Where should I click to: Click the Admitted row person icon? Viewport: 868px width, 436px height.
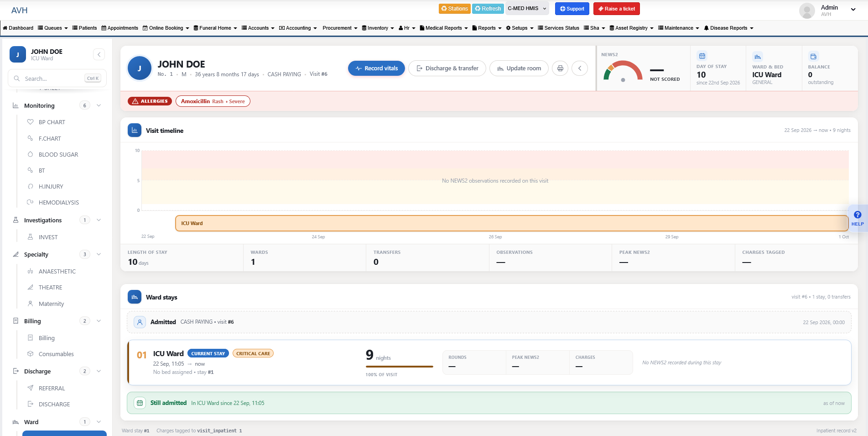click(x=140, y=322)
